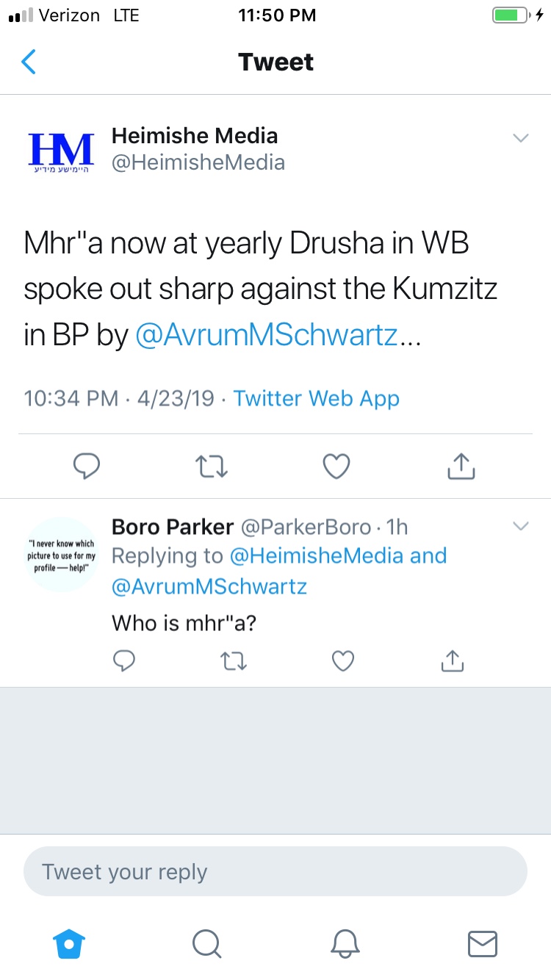Reply to the Heimishe Media tweet
Screen dimensions: 551x980
tap(87, 466)
